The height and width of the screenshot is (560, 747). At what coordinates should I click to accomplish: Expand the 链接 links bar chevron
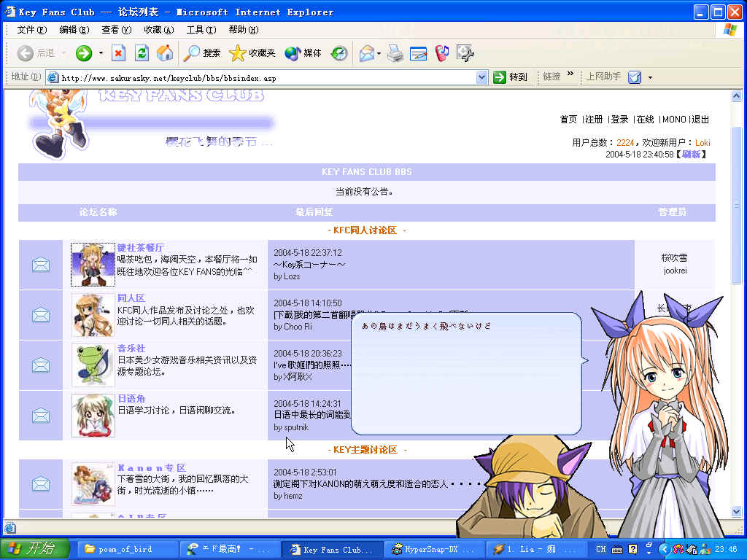[x=570, y=74]
